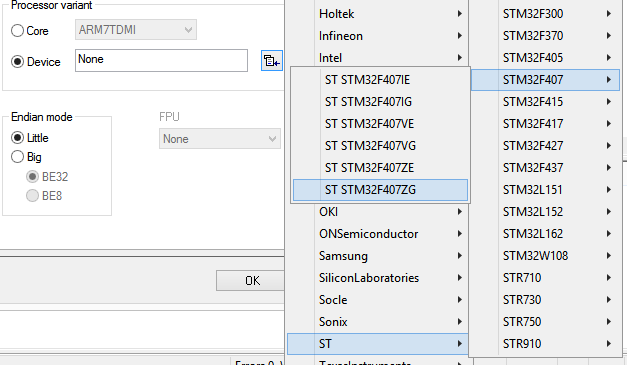Expand the ONSemiconductor vendor submenu
Image resolution: width=627 pixels, height=365 pixels.
click(378, 234)
